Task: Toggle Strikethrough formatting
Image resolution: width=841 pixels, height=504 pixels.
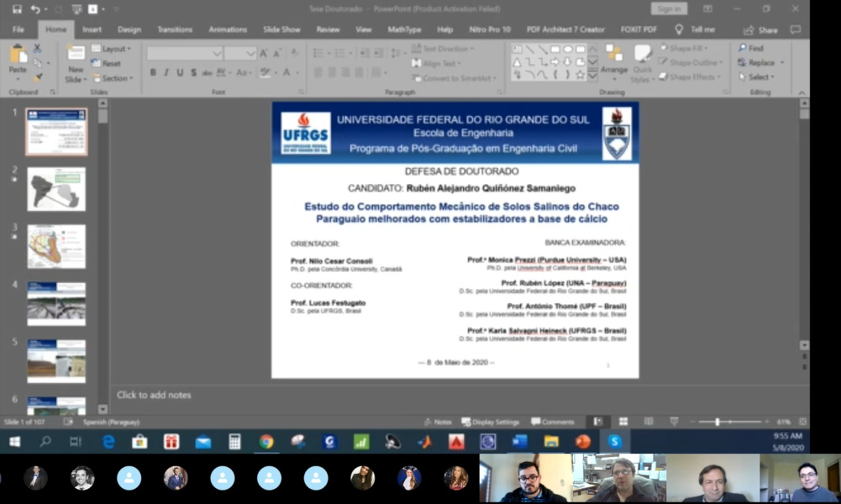Action: click(207, 72)
